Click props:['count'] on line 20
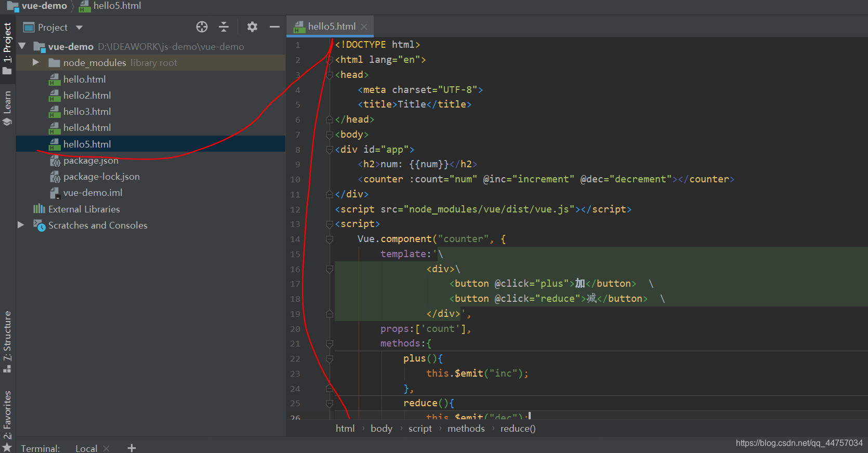868x453 pixels. [x=426, y=329]
